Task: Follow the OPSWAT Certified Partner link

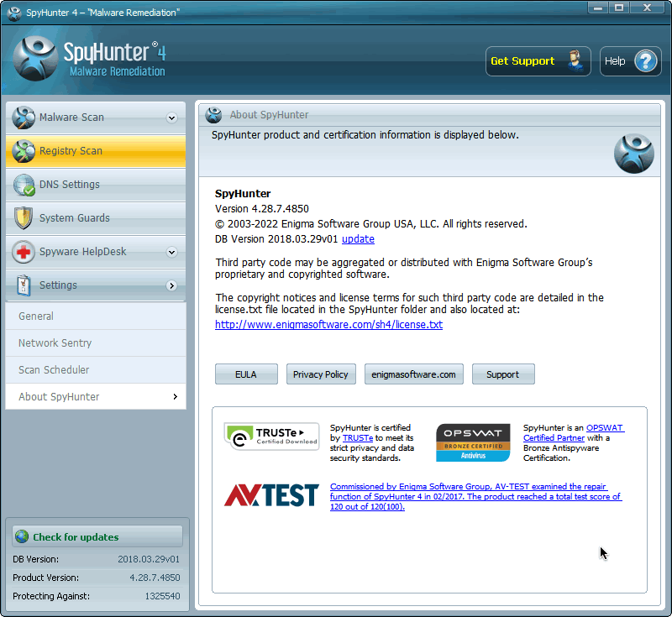Action: pos(574,433)
